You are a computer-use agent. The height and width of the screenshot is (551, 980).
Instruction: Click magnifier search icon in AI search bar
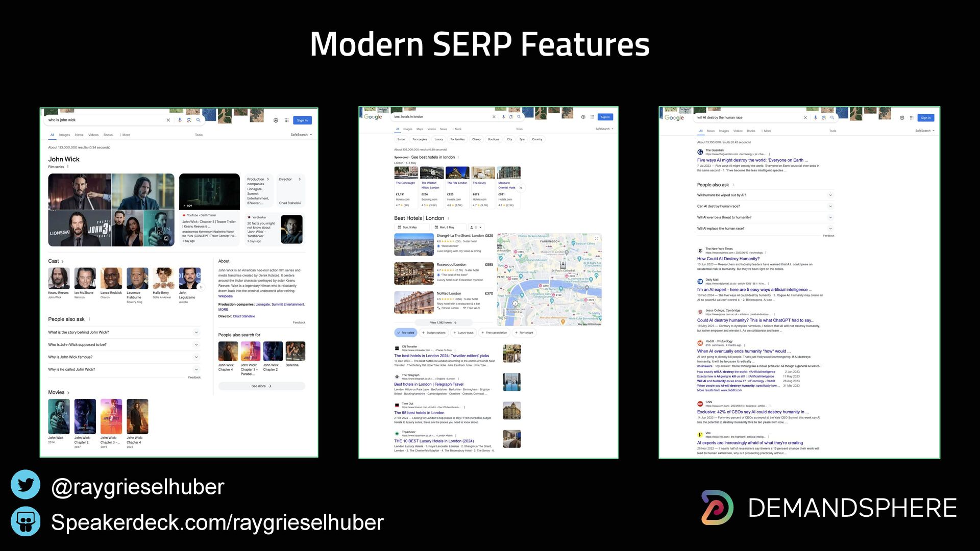click(832, 118)
